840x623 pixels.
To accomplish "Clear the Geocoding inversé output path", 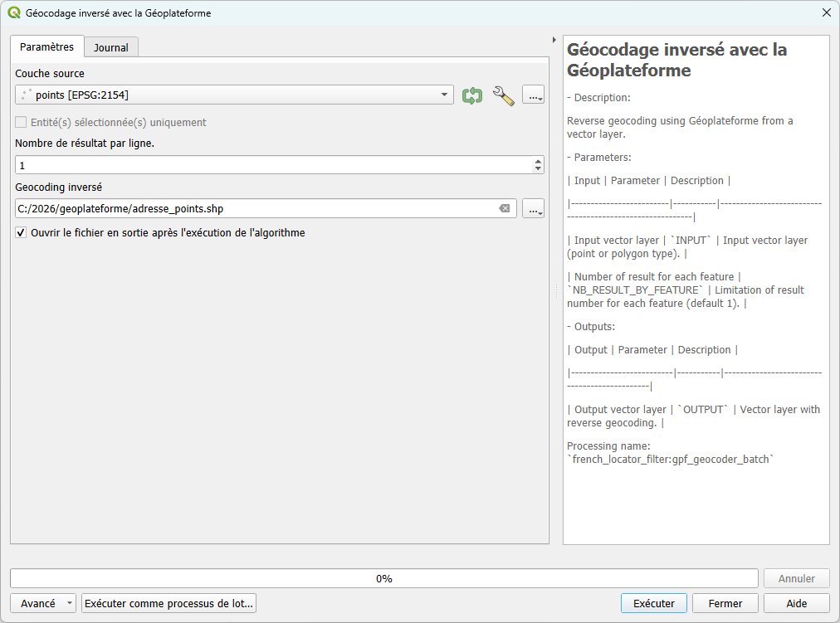I will coord(504,208).
